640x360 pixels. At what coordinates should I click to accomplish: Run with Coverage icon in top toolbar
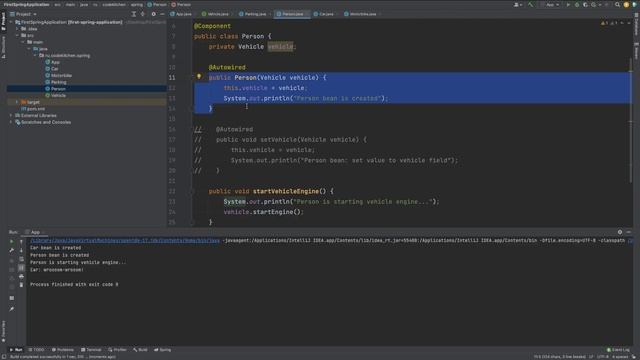coord(585,4)
